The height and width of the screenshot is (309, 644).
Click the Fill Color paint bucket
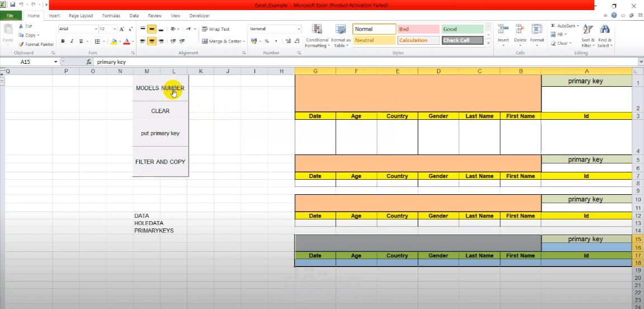click(114, 41)
